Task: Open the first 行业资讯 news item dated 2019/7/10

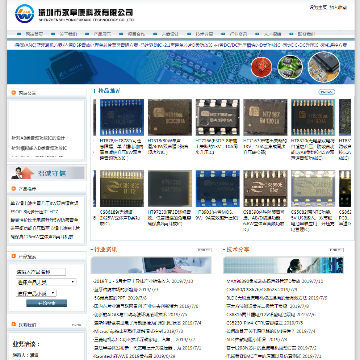Action: click(x=143, y=281)
